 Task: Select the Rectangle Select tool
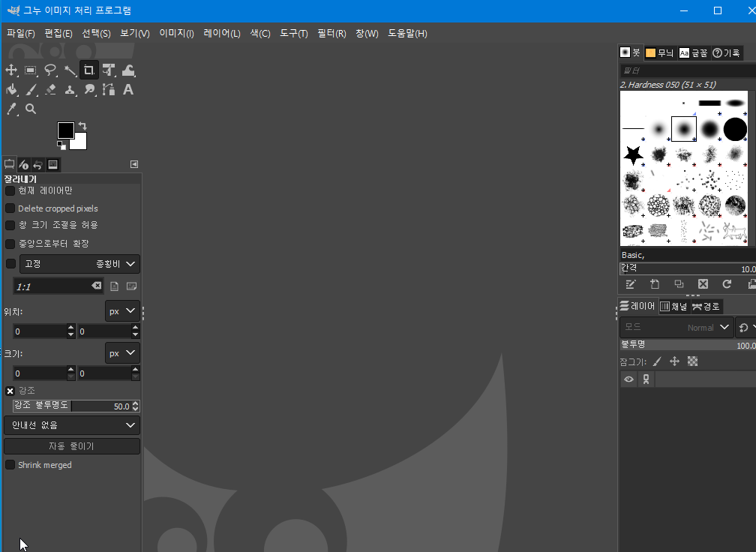(31, 70)
